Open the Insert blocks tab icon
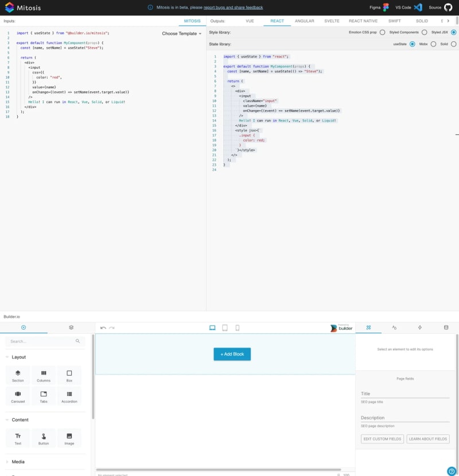 coord(24,327)
